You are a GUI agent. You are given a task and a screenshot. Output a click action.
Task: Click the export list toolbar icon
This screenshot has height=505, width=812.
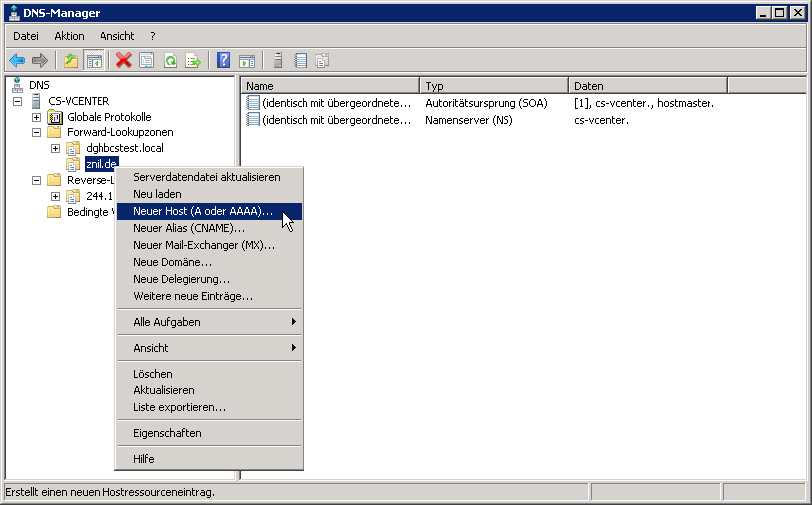pos(193,61)
